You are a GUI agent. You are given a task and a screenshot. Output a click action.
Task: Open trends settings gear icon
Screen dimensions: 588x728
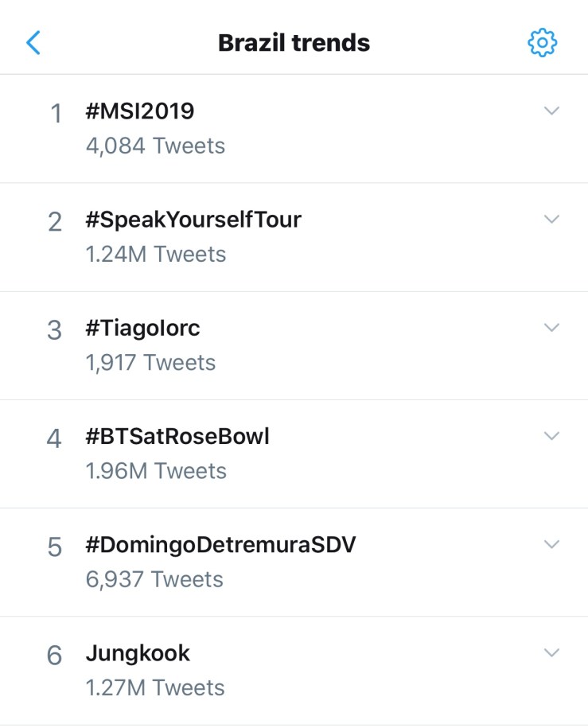543,42
